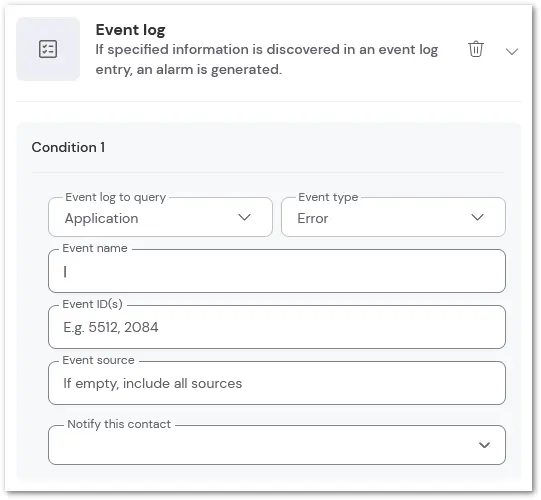The width and height of the screenshot is (541, 500).
Task: Open the Event type dropdown
Action: 393,217
